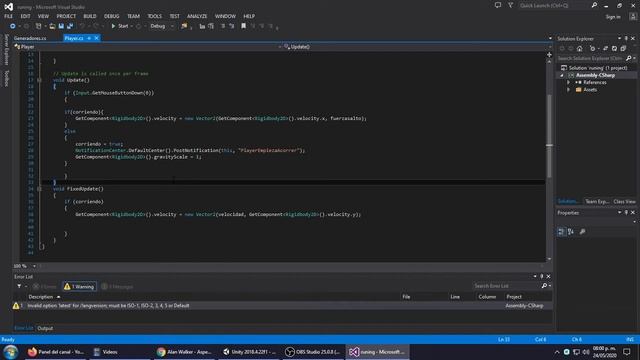Open the EDIT menu
This screenshot has height=360, width=640.
pyautogui.click(x=25, y=16)
